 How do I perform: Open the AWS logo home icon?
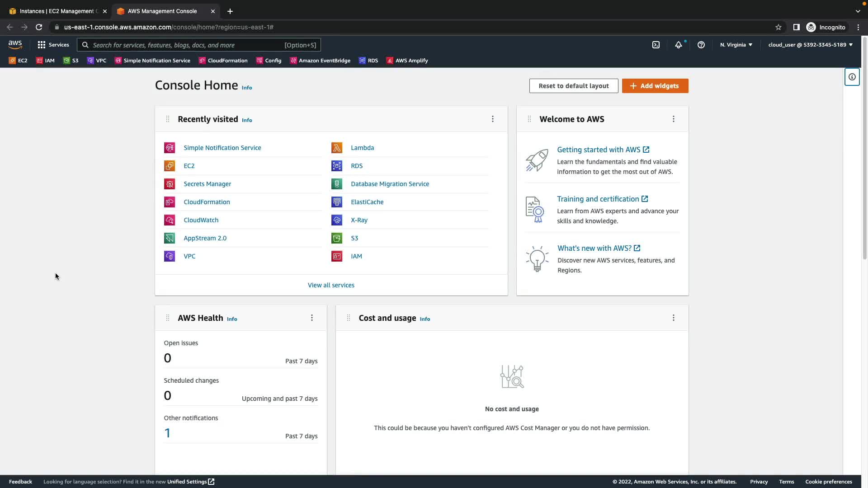pos(15,45)
